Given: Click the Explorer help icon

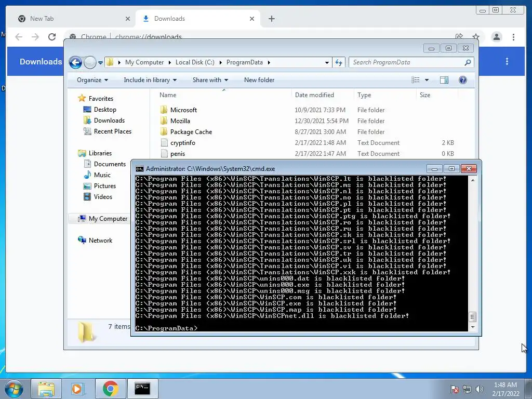Looking at the screenshot, I should (462, 80).
